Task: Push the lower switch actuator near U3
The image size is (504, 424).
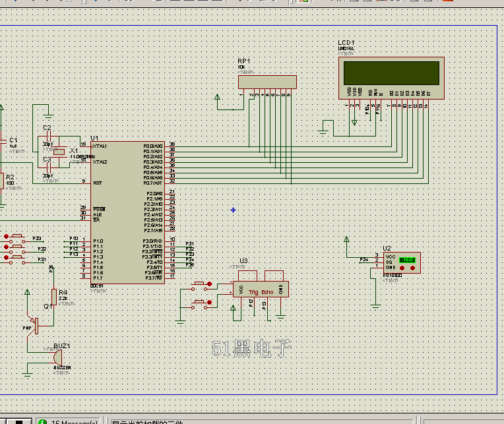Action: 199,301
